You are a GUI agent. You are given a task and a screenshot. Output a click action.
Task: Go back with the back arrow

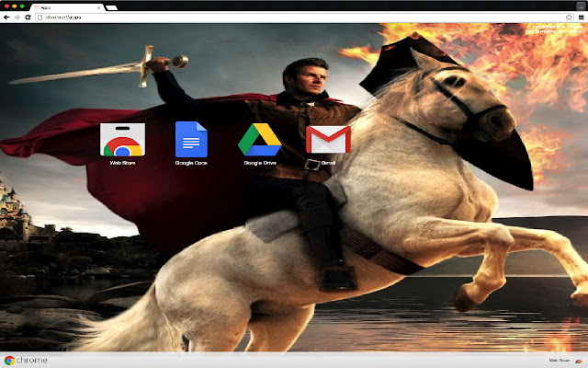pos(6,17)
